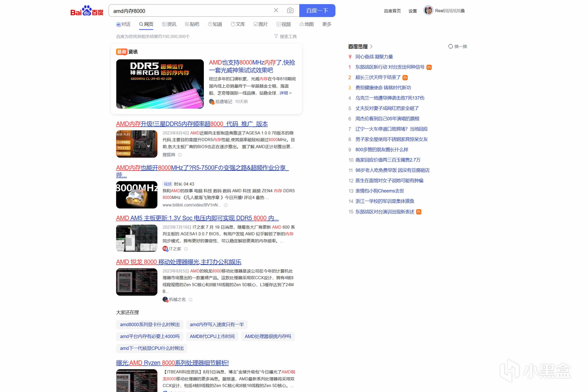Open the 对话 AI tab

[x=123, y=24]
